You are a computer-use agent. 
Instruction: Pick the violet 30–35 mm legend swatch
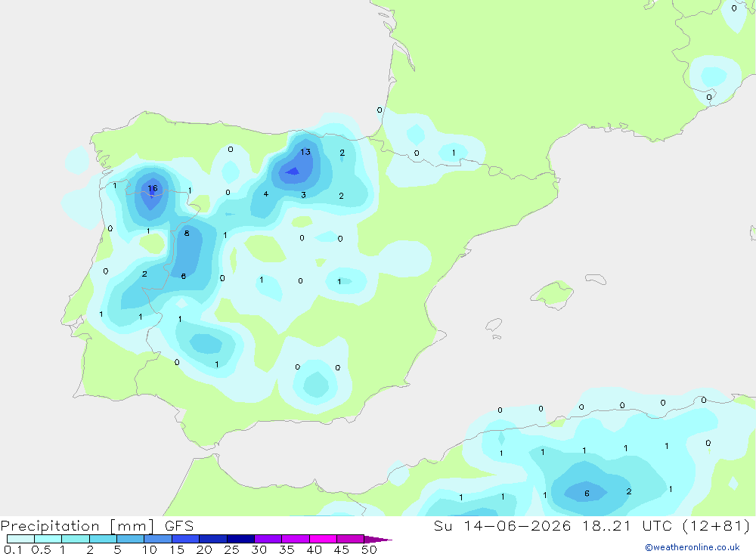click(x=268, y=539)
